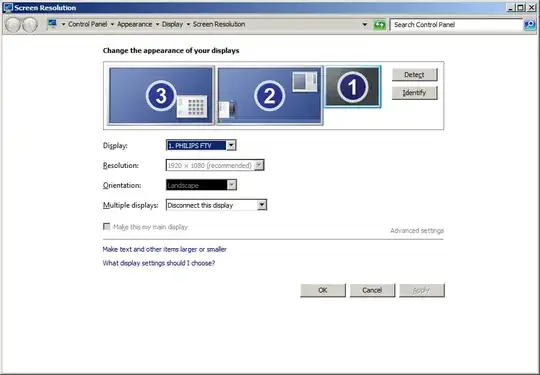This screenshot has height=375, width=540.
Task: Confirm with the OK button
Action: click(323, 290)
